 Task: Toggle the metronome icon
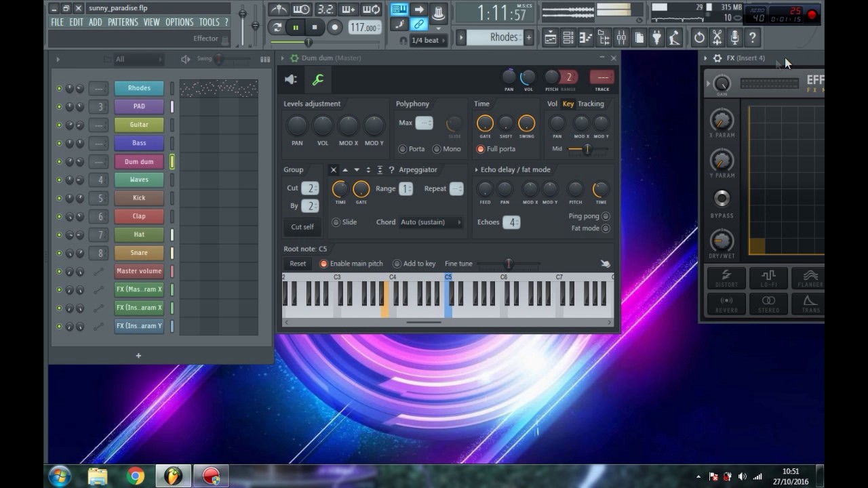click(x=278, y=9)
